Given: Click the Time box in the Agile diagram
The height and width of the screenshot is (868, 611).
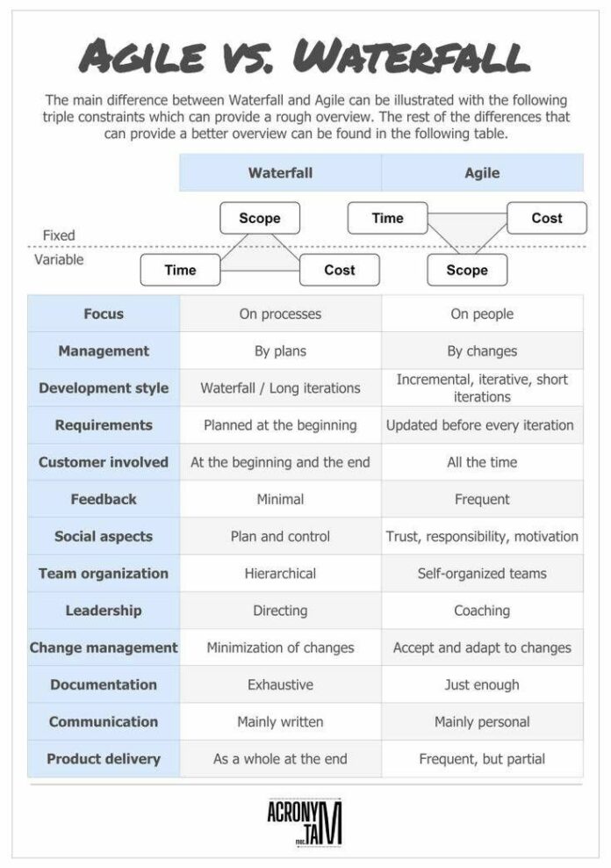Looking at the screenshot, I should (387, 218).
